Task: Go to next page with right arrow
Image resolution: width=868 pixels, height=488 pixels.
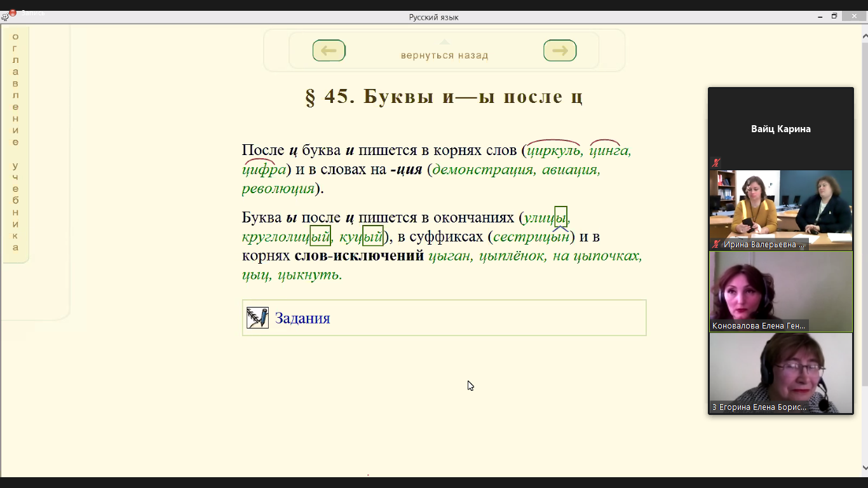Action: click(560, 51)
